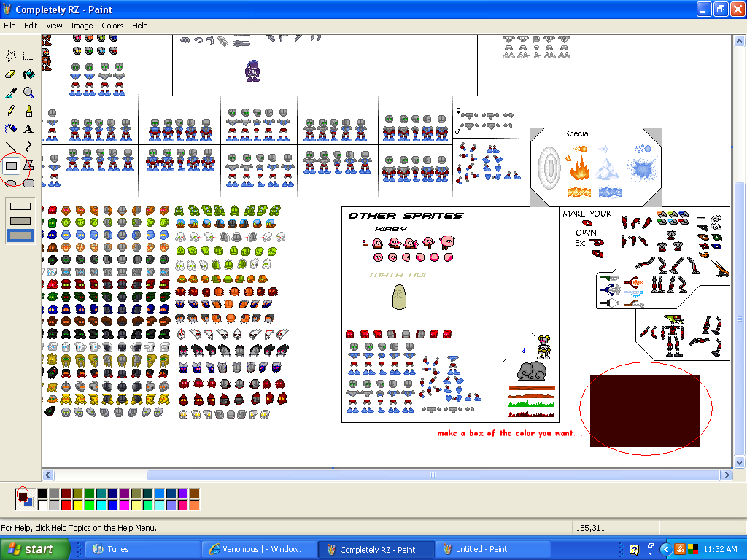
Task: Choose outlined-with-fill rectangle style
Action: pyautogui.click(x=20, y=221)
